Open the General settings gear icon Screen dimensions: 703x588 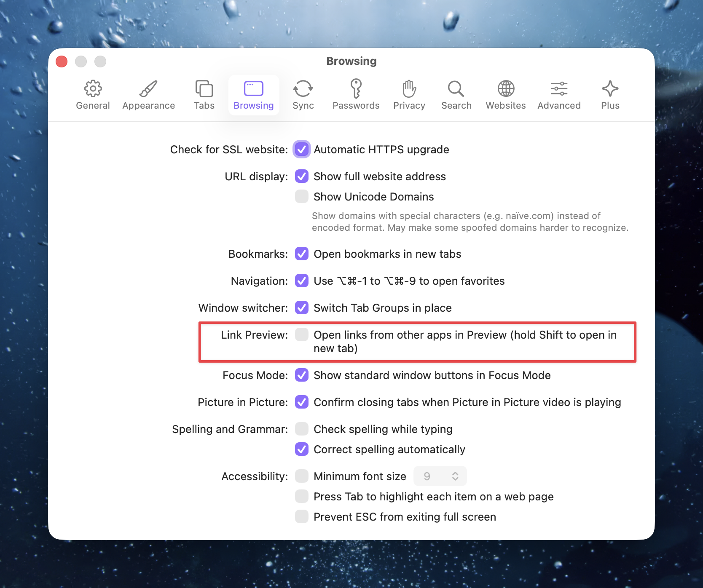[93, 89]
